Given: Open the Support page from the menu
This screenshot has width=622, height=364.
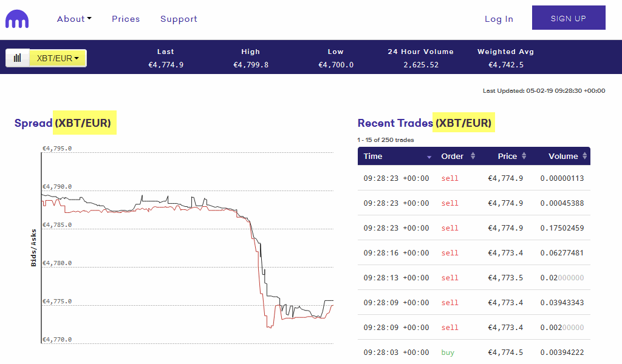Looking at the screenshot, I should point(178,19).
